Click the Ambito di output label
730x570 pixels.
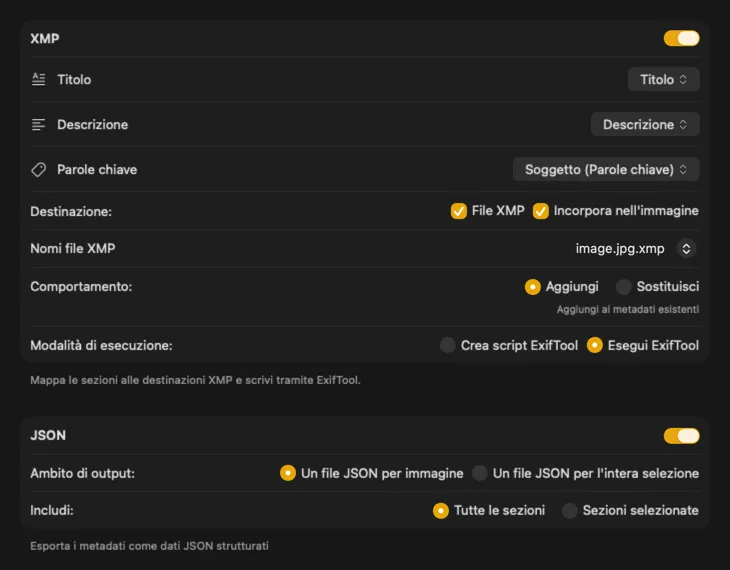[x=82, y=474]
